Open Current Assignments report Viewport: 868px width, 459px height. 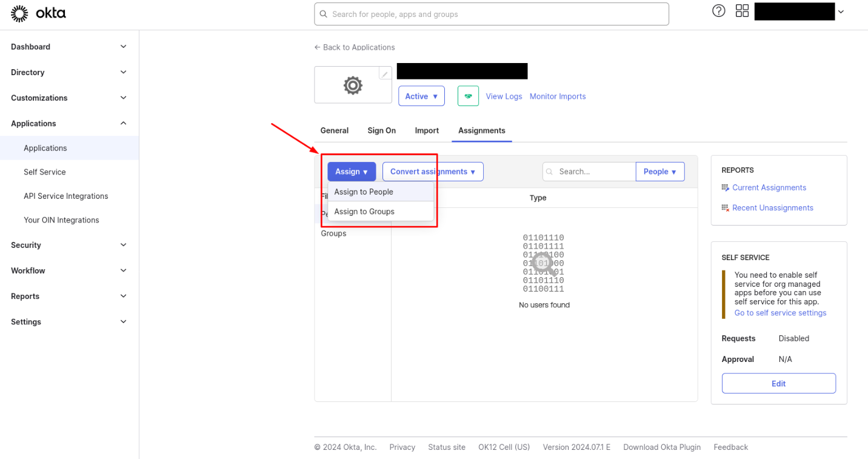pyautogui.click(x=769, y=188)
